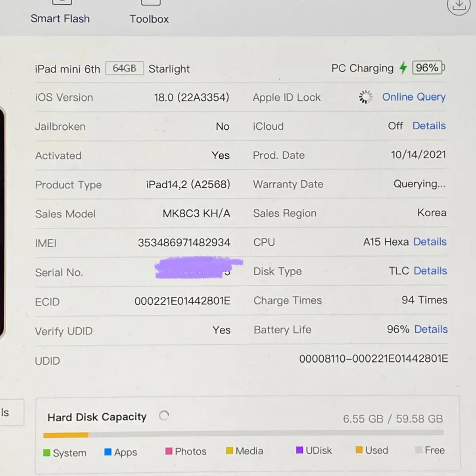Click the ECID value 000221E01442801E
The height and width of the screenshot is (476, 476).
182,301
